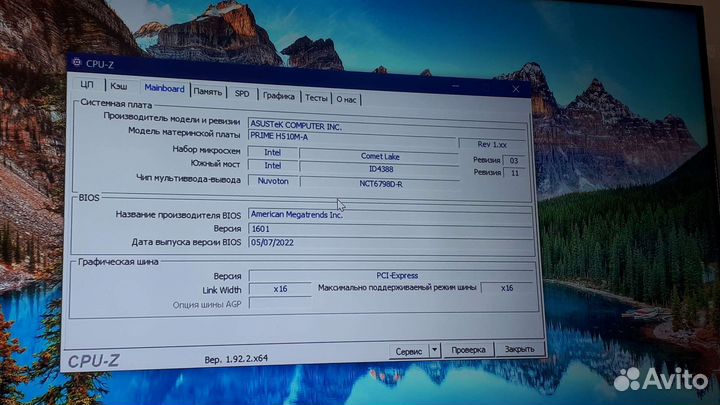Click southbridge revision value 11
Screen dimensions: 720x405
(x=515, y=173)
